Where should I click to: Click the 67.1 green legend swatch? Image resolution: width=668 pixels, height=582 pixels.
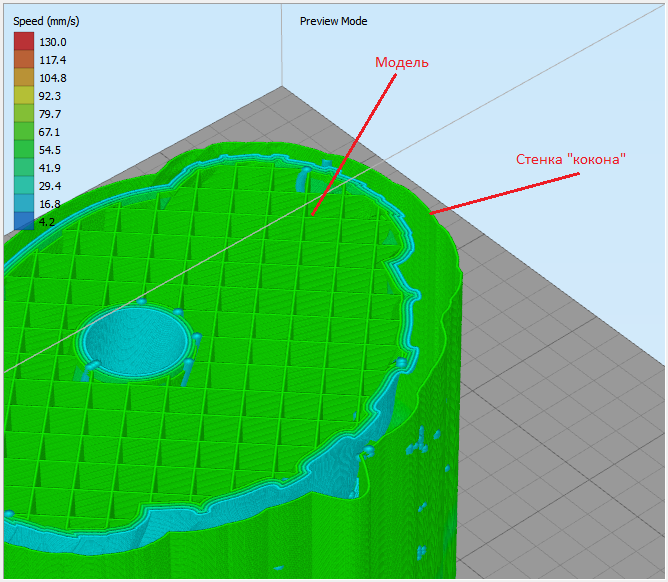click(24, 131)
